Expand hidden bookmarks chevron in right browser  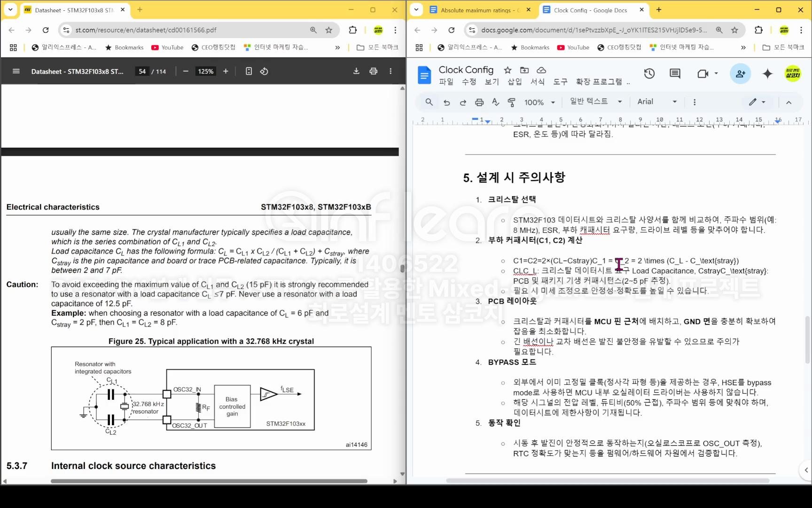coord(743,48)
